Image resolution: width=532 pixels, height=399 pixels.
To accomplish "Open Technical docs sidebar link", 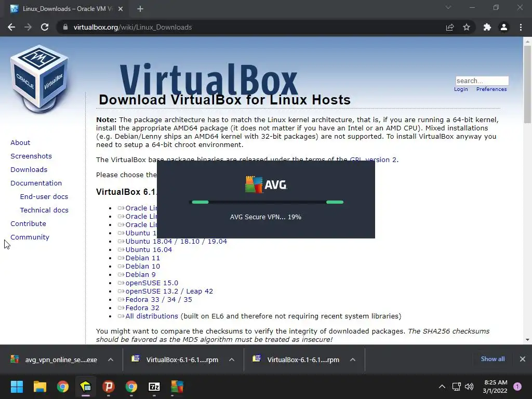I will tap(44, 210).
